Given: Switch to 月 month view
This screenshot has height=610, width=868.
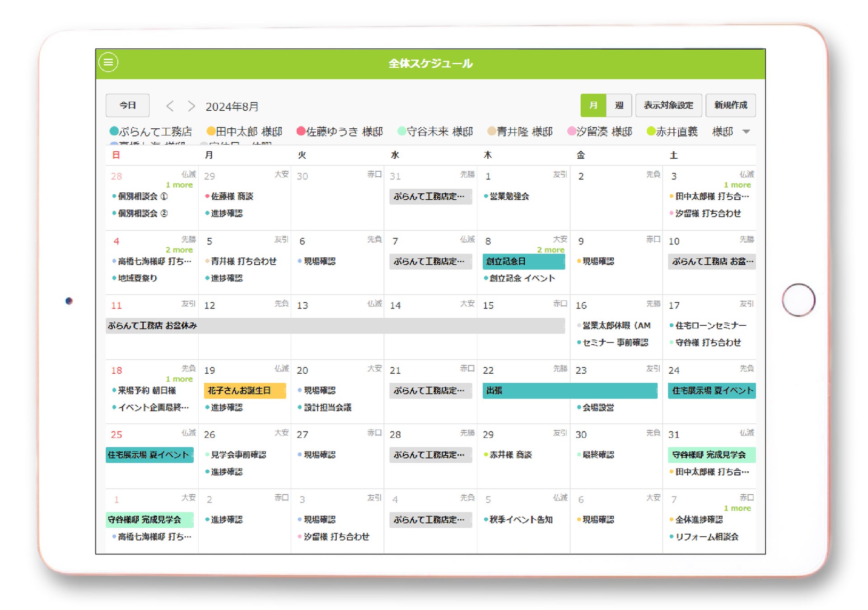Looking at the screenshot, I should point(593,105).
